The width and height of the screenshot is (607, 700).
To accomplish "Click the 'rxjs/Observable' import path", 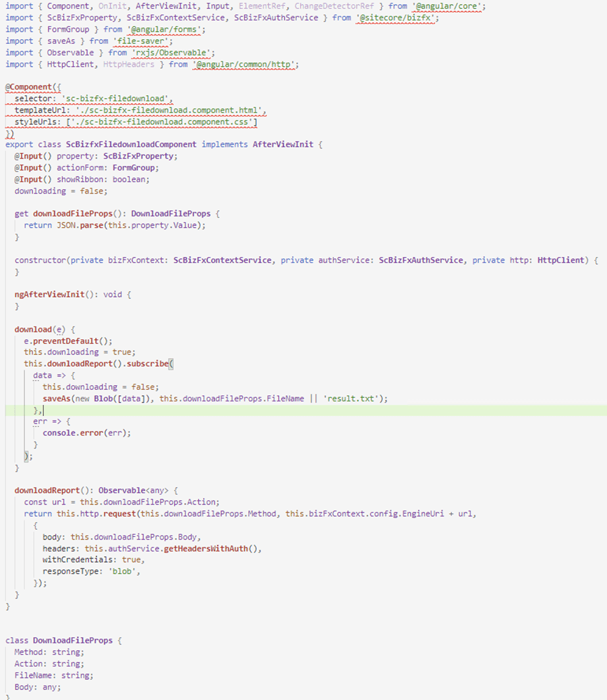I will point(171,53).
